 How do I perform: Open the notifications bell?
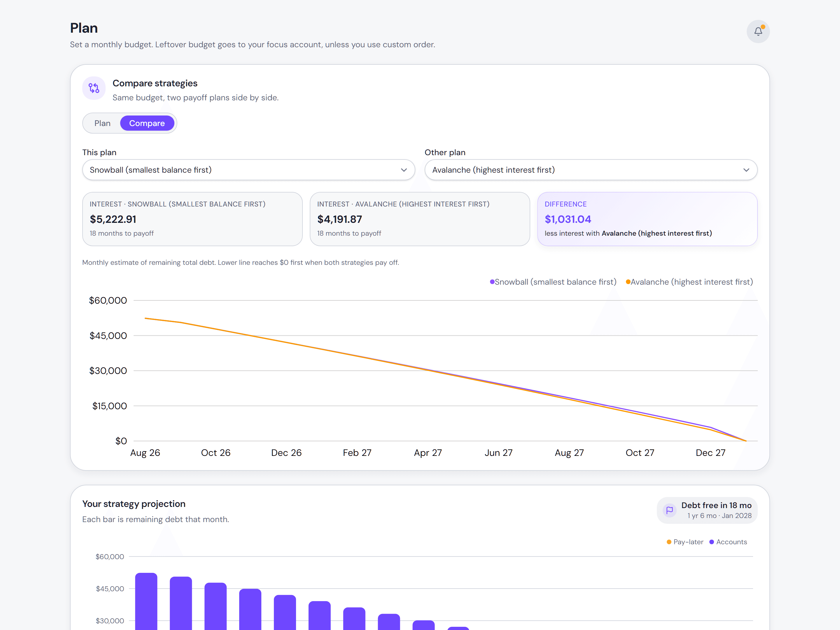pyautogui.click(x=758, y=32)
